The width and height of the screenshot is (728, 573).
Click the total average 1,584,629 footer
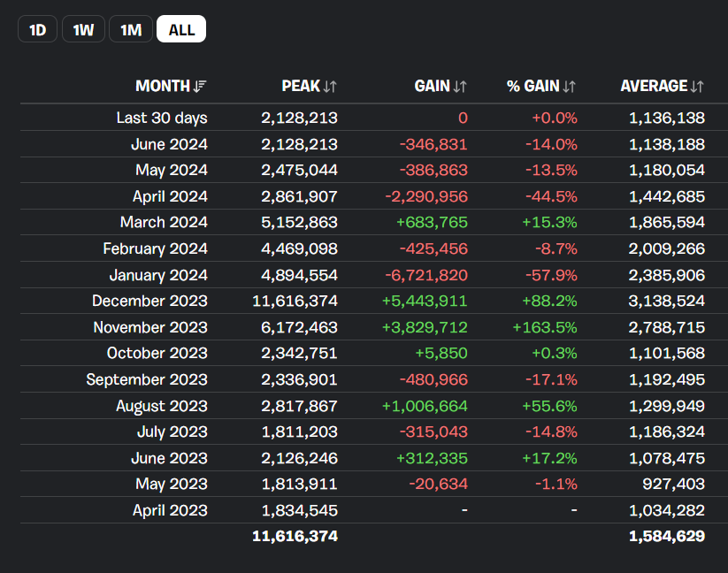[667, 537]
